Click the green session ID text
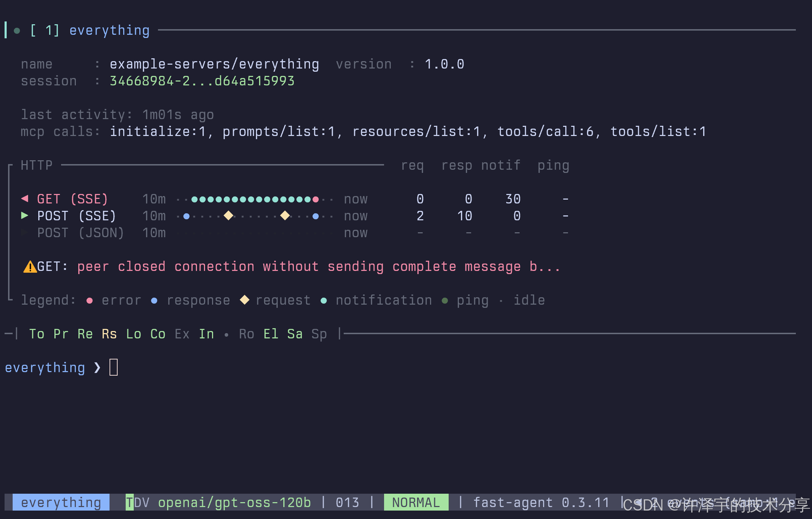Image resolution: width=812 pixels, height=519 pixels. tap(202, 81)
